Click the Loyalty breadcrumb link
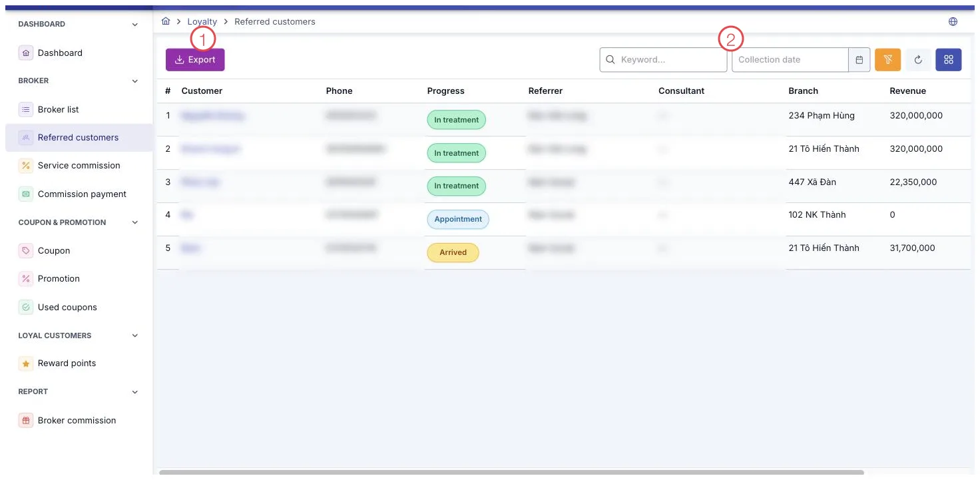The image size is (980, 480). (x=202, y=21)
